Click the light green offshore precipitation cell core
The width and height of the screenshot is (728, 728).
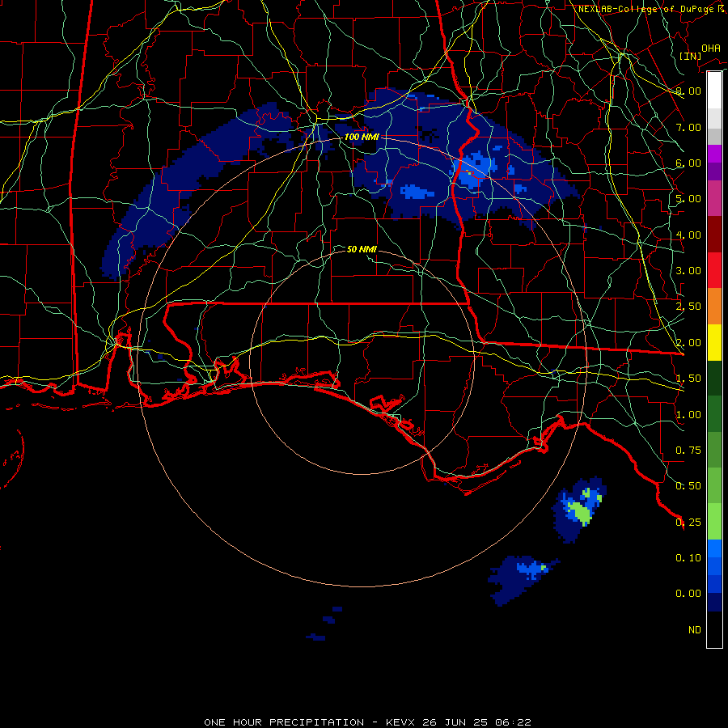click(x=581, y=512)
